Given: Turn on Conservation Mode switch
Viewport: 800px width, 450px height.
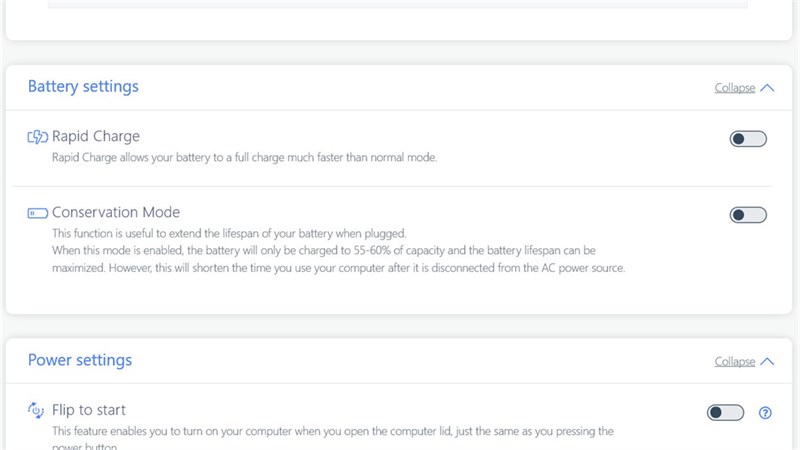Looking at the screenshot, I should 748,215.
